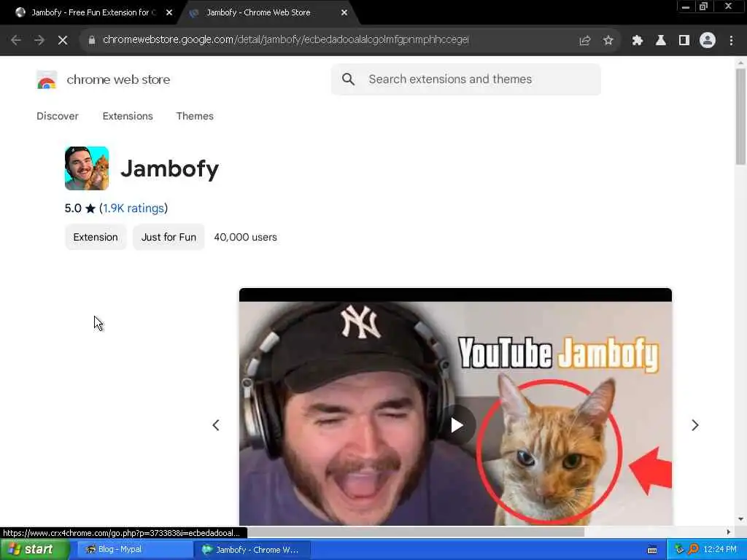
Task: Show next screenshot with right chevron
Action: (x=695, y=425)
